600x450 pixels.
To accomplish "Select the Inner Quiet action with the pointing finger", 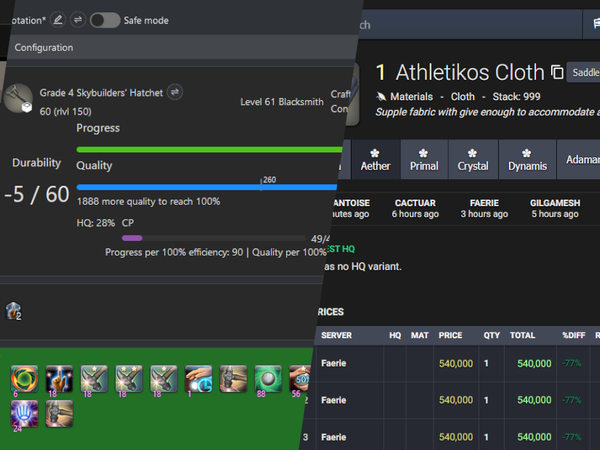I will tap(59, 379).
